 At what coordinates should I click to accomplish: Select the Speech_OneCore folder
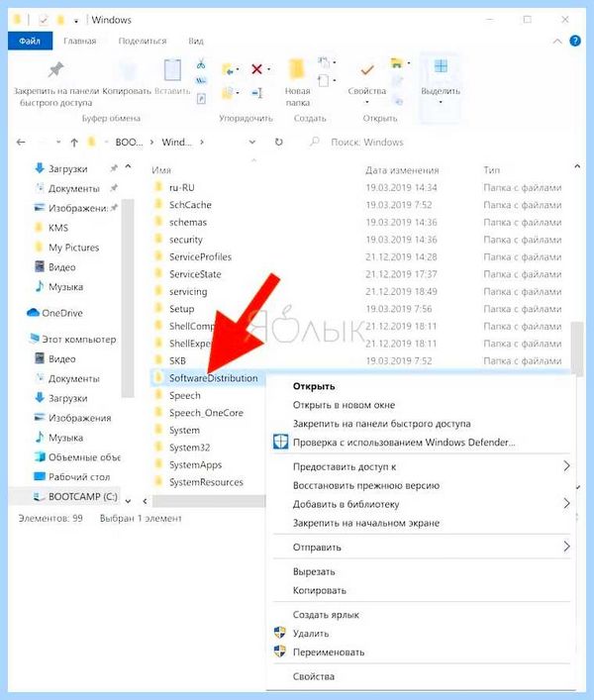206,413
